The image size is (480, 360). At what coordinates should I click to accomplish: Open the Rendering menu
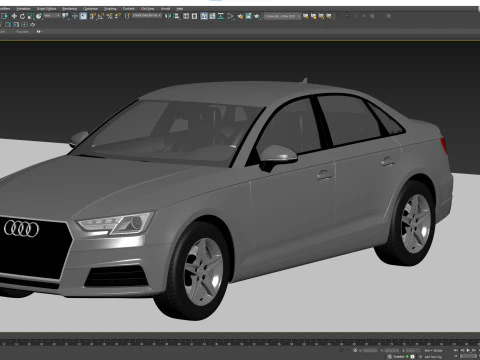point(70,9)
